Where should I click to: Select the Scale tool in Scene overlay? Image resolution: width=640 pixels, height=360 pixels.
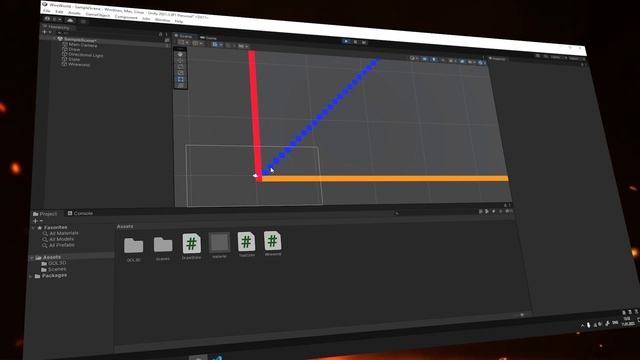pos(180,73)
